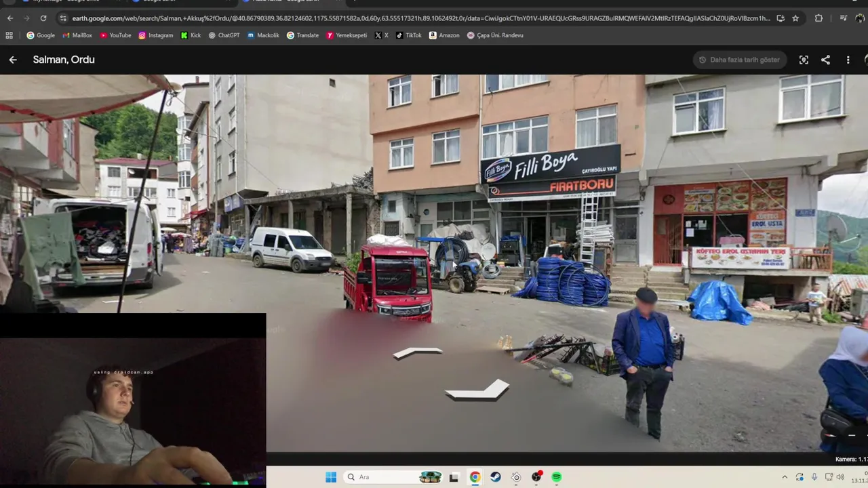The width and height of the screenshot is (868, 488).
Task: Open Task View icon on taskbar
Action: tap(454, 477)
